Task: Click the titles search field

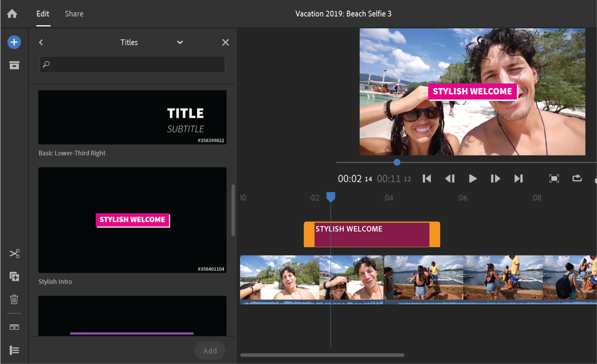Action: [132, 64]
